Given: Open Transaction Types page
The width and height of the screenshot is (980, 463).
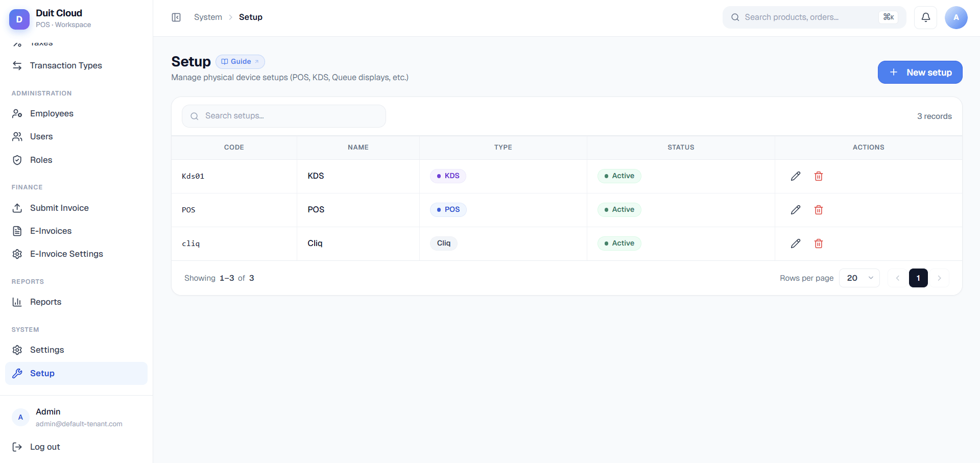Looking at the screenshot, I should tap(76, 65).
